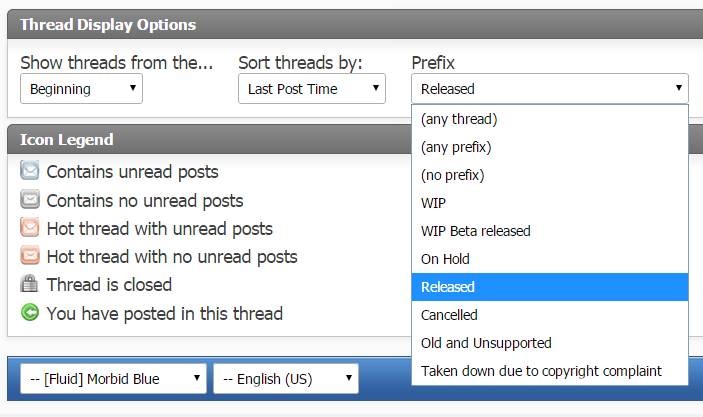Image resolution: width=703 pixels, height=417 pixels.
Task: Click the 'Contains no unread posts' icon
Action: (x=30, y=200)
